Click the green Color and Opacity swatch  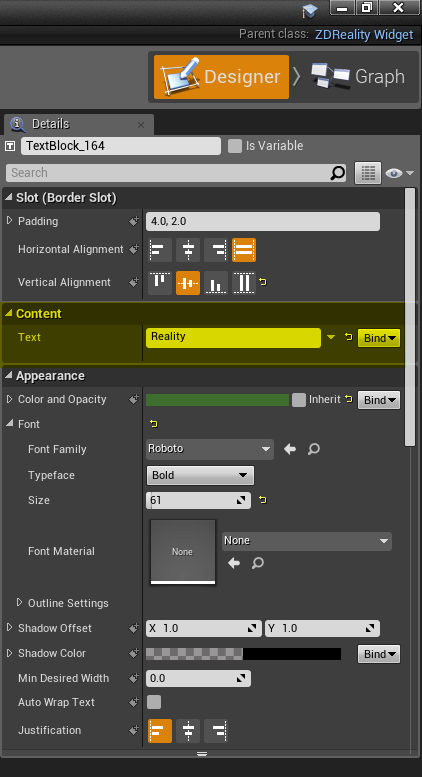[217, 400]
